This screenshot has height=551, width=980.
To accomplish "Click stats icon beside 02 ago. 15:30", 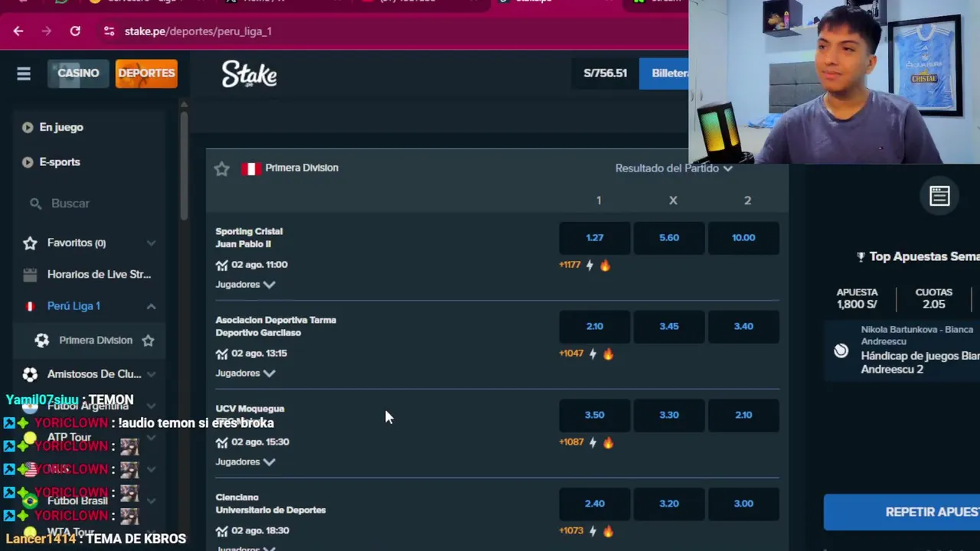I will (x=222, y=442).
